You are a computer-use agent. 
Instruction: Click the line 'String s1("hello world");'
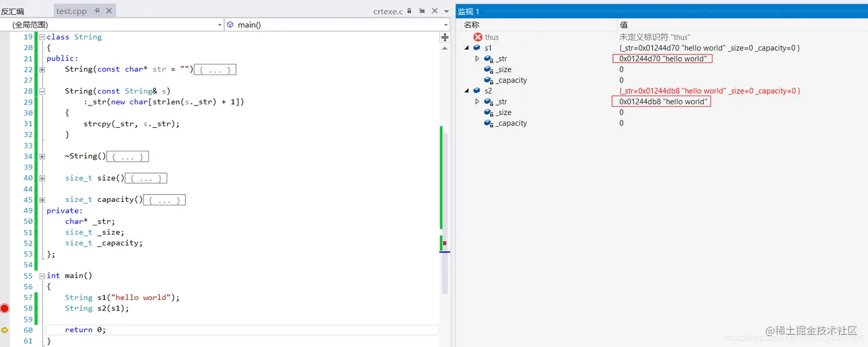click(x=122, y=298)
